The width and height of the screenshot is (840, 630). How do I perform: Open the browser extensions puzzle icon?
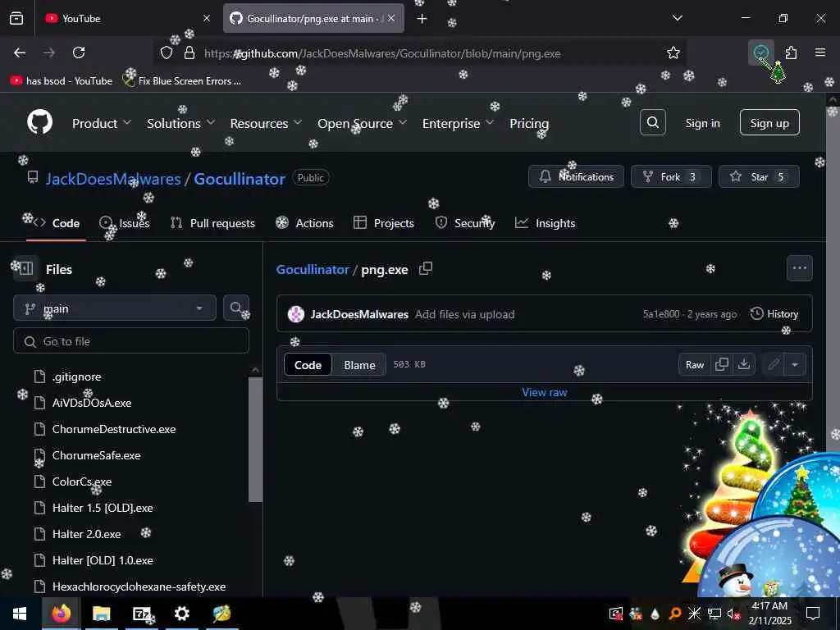[791, 52]
